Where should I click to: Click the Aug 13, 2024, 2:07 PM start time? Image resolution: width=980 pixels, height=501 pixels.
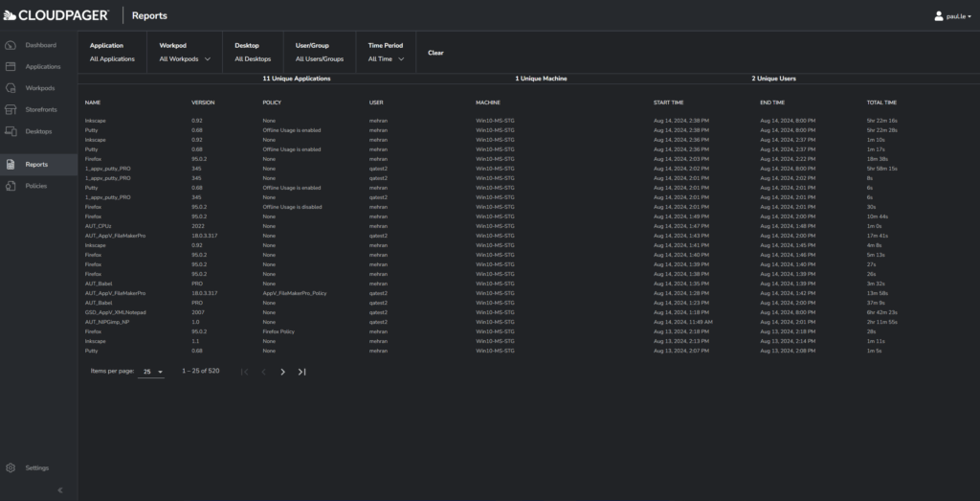pyautogui.click(x=681, y=351)
